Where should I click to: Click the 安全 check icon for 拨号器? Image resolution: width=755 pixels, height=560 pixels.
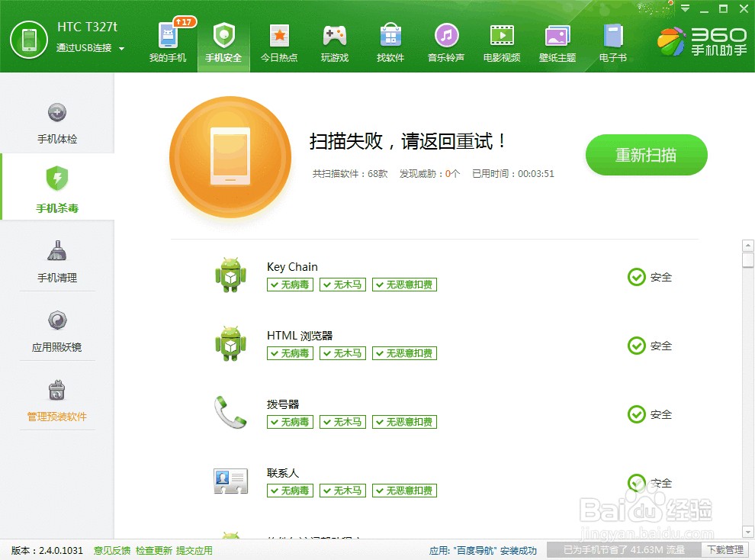pos(637,414)
